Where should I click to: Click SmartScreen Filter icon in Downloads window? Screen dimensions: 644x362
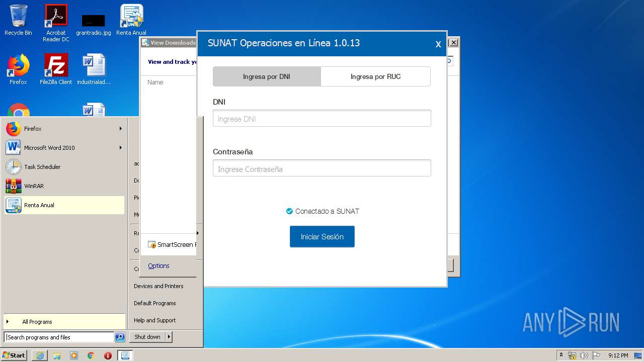tap(152, 245)
